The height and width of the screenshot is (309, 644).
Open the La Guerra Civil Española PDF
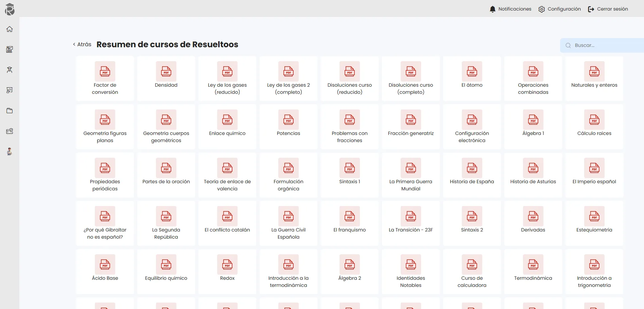(288, 223)
